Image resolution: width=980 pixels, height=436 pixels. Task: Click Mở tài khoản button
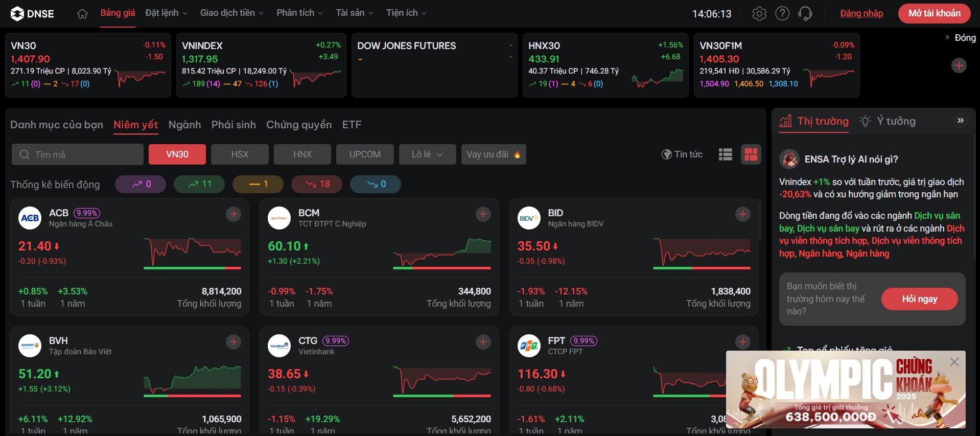(x=935, y=13)
